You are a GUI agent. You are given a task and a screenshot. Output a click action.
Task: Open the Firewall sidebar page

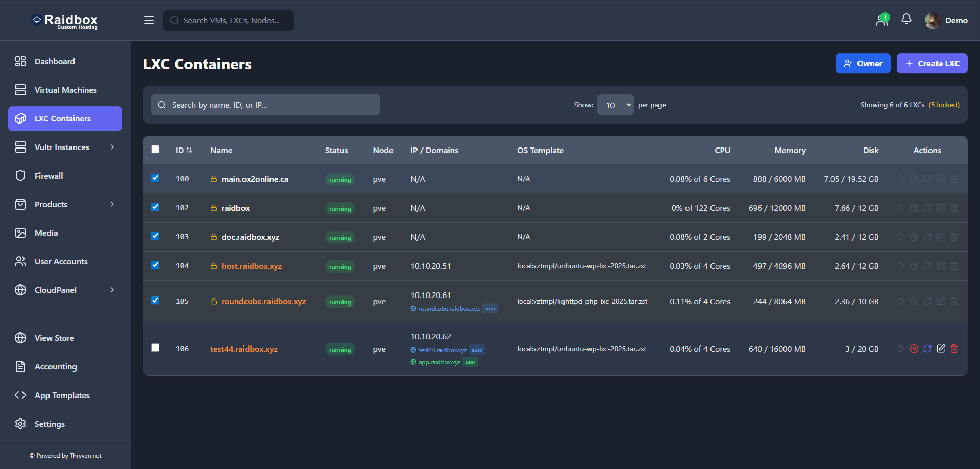point(49,176)
